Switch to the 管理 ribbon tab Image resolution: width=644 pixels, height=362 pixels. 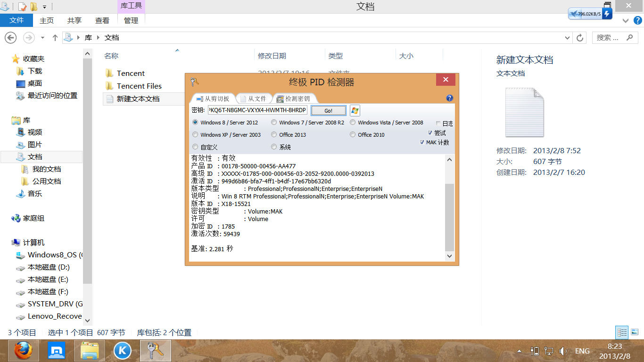[131, 20]
